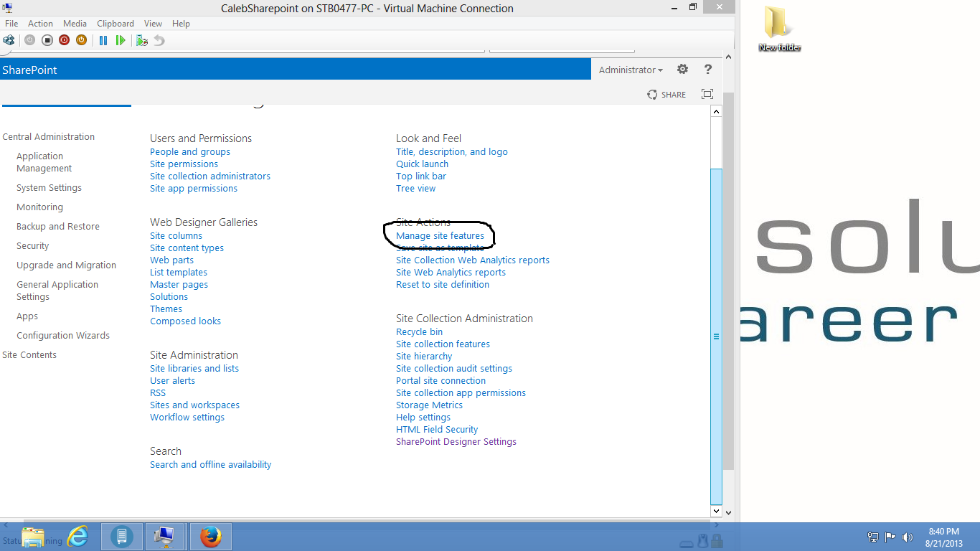Screen dimensions: 980x551
Task: Click the taskbar clock showing 8:40 PM
Action: point(943,537)
